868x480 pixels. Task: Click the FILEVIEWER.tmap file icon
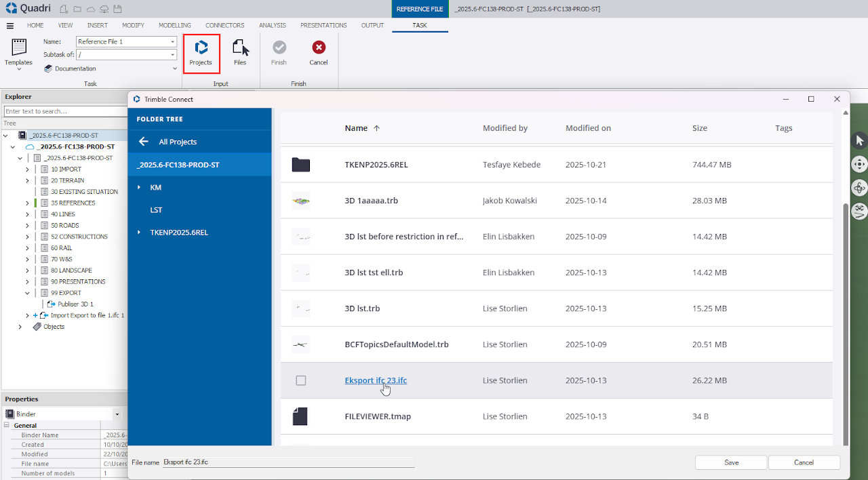(301, 416)
